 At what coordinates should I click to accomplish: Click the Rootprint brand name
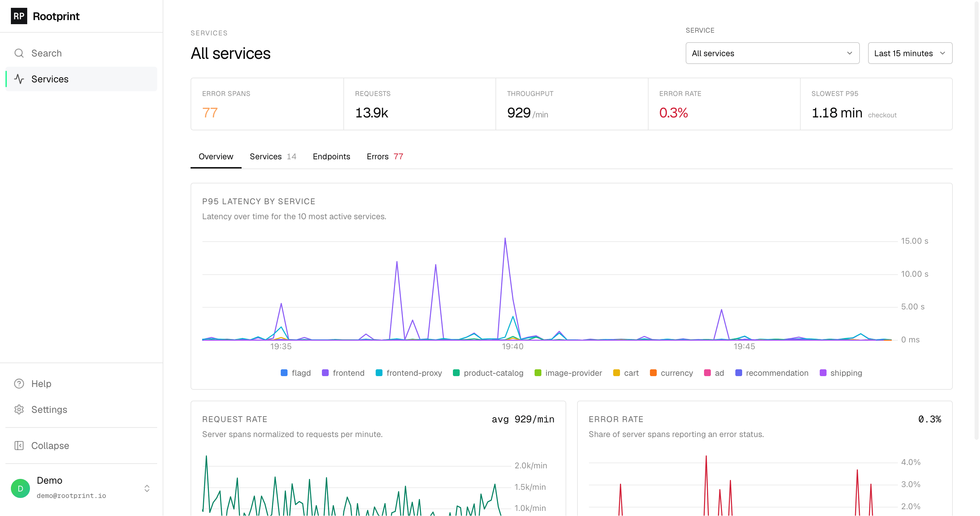pyautogui.click(x=56, y=16)
